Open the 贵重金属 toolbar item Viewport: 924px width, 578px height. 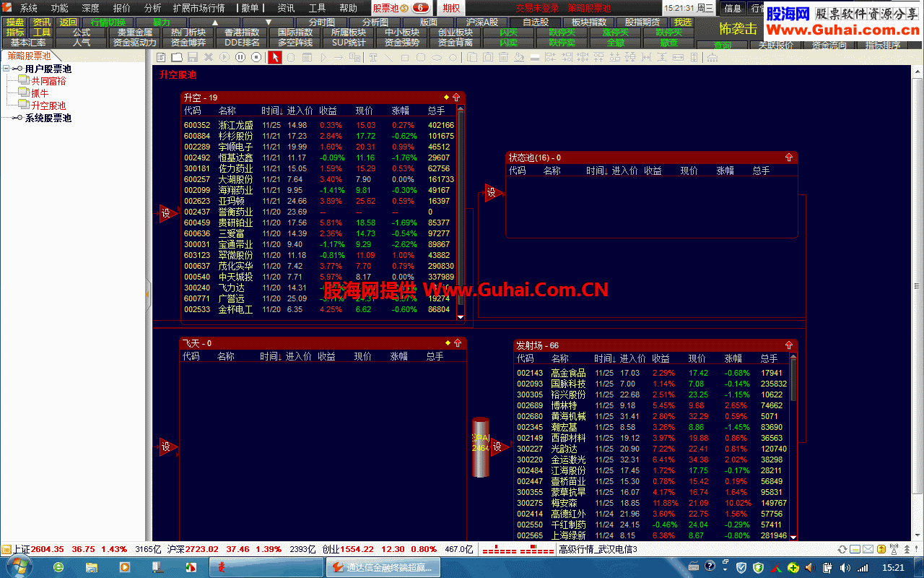(134, 33)
